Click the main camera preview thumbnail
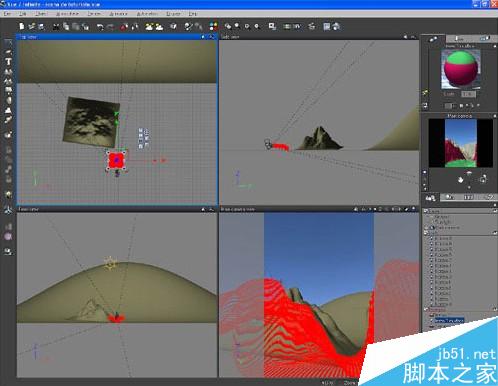The image size is (498, 386). [x=461, y=143]
